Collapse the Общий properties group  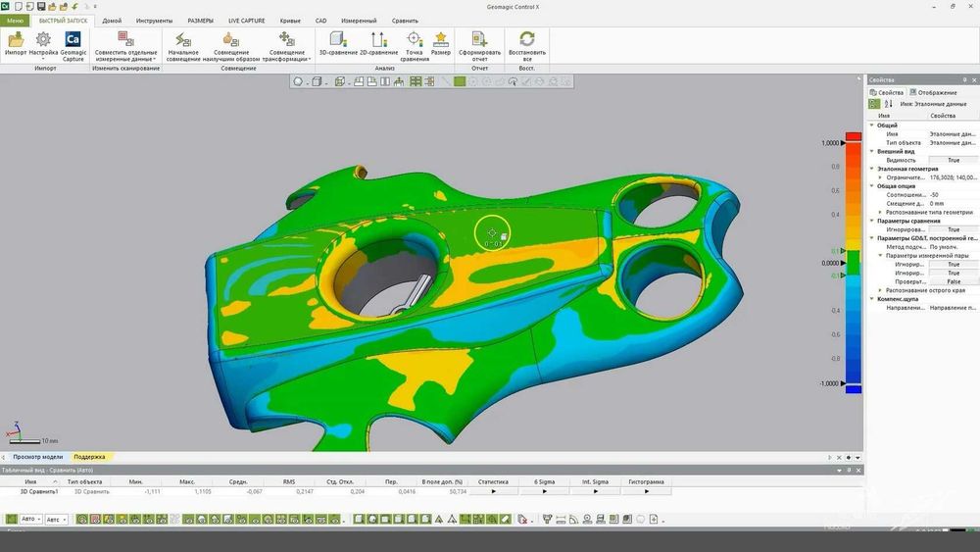[x=872, y=125]
